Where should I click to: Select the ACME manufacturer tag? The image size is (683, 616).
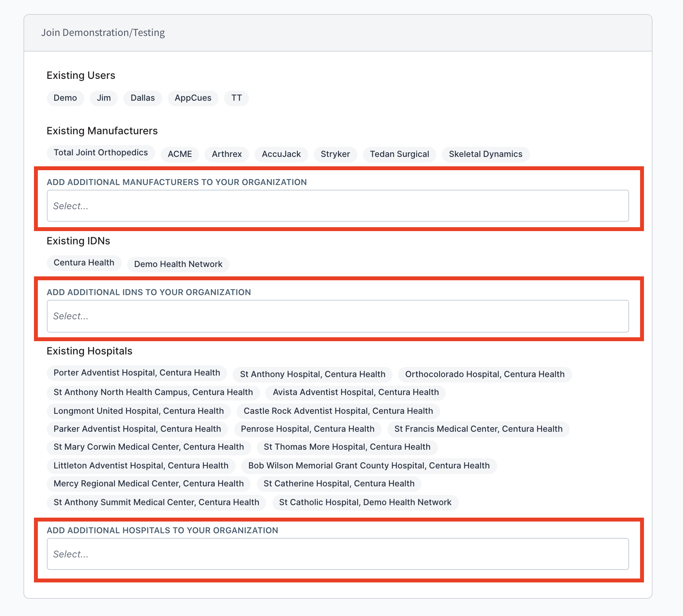point(180,154)
